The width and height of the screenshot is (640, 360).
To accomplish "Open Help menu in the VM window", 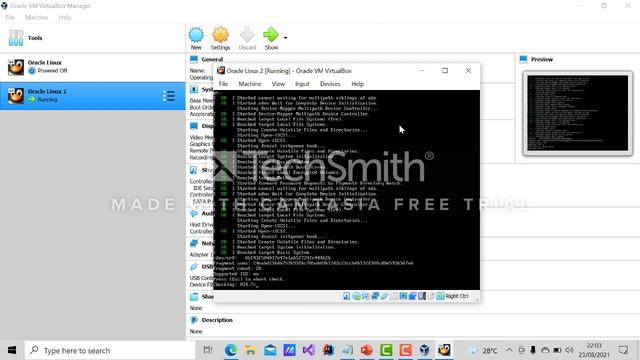I will coord(358,84).
